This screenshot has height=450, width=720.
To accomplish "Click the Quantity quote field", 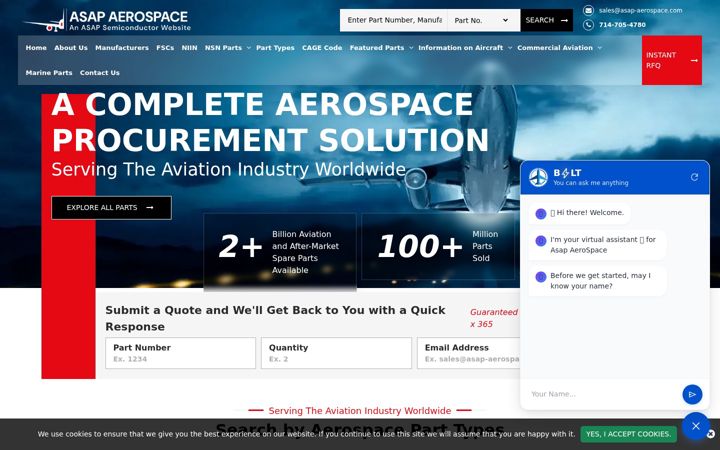I will coord(336,353).
